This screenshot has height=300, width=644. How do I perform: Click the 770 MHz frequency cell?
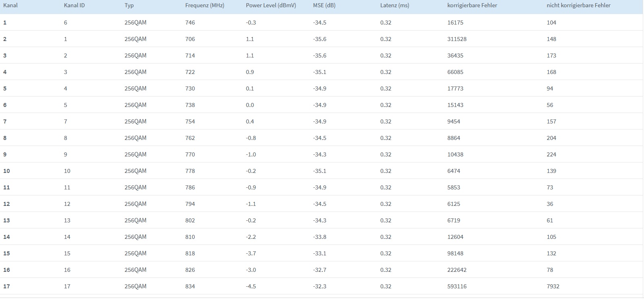click(x=190, y=154)
